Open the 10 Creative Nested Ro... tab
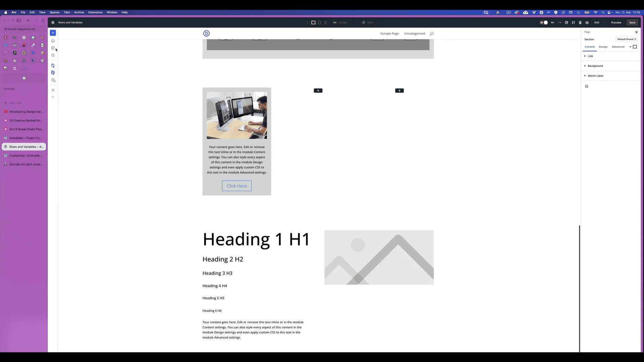Screen dimensions: 644x362 coord(24,120)
